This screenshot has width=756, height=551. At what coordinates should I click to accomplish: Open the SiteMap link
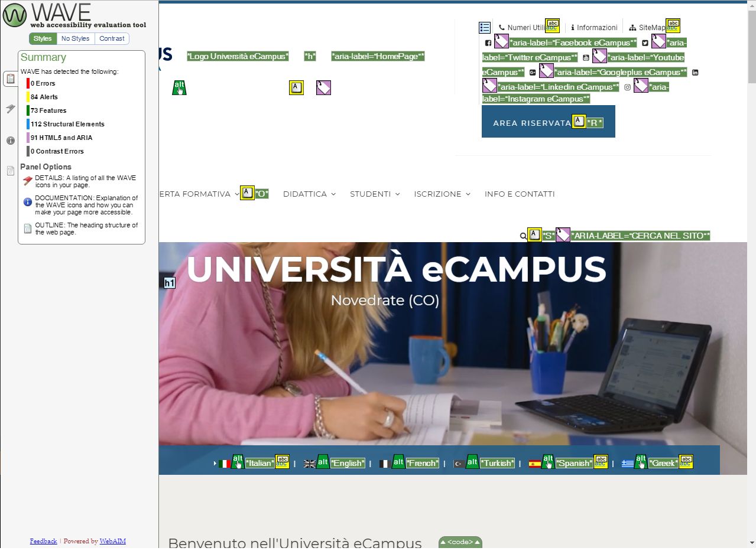648,28
